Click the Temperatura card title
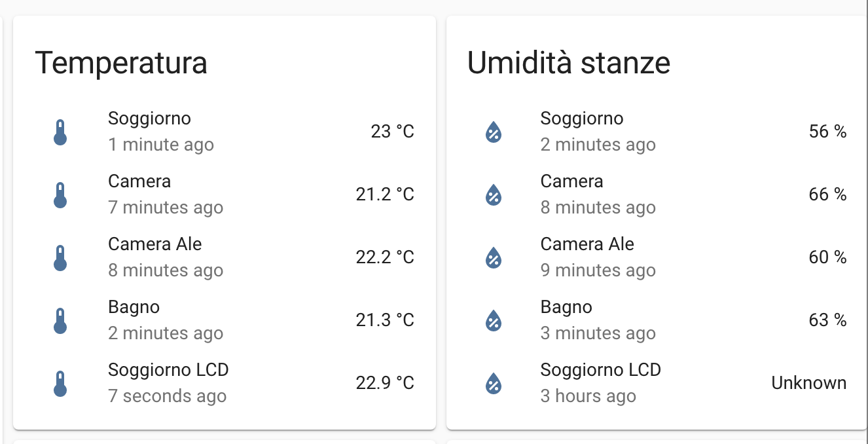 tap(122, 62)
